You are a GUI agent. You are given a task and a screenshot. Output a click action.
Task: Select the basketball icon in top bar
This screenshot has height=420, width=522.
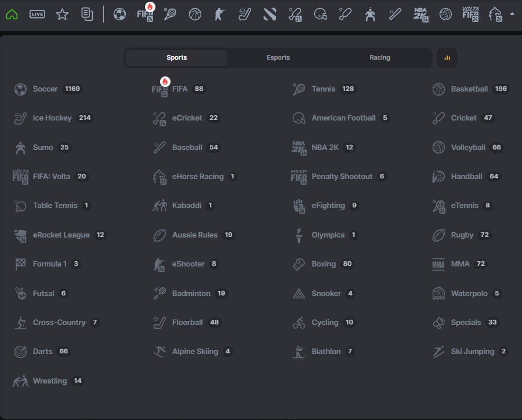pyautogui.click(x=195, y=14)
